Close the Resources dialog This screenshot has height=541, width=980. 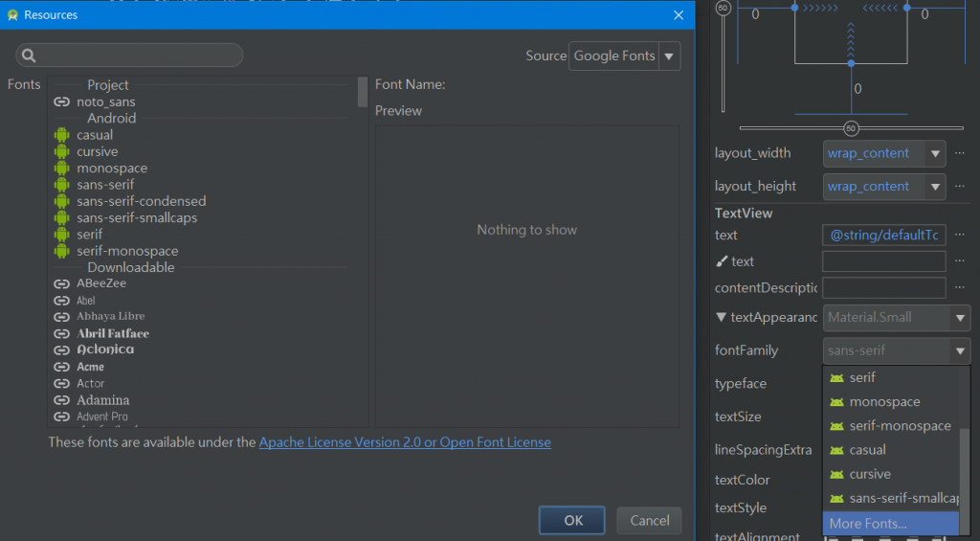679,15
